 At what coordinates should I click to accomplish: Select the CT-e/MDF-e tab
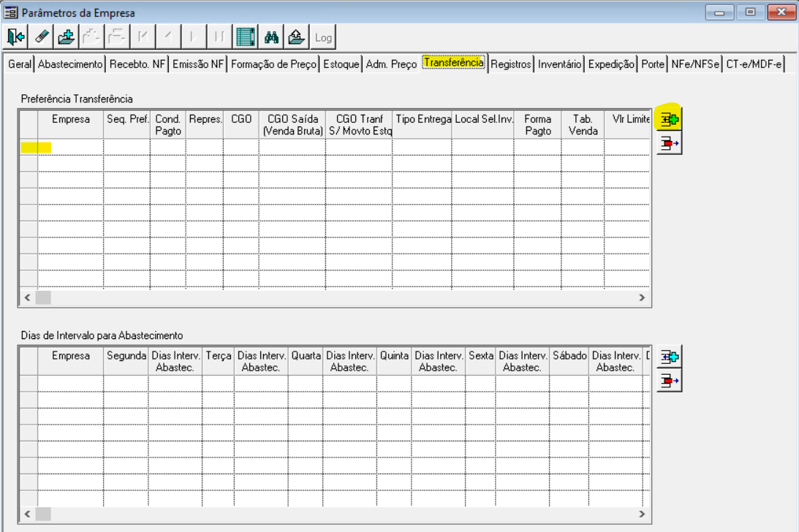tap(754, 64)
